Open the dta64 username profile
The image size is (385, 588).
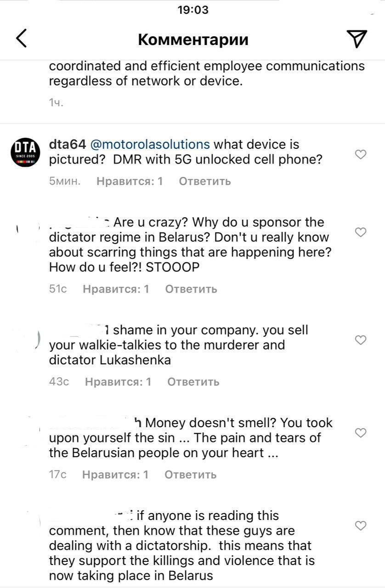pos(67,144)
